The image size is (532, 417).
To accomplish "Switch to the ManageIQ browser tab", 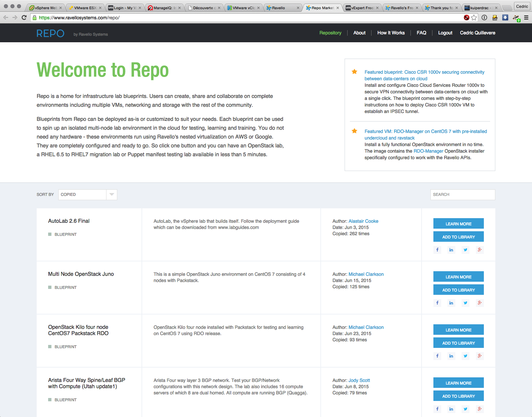I will [x=164, y=8].
